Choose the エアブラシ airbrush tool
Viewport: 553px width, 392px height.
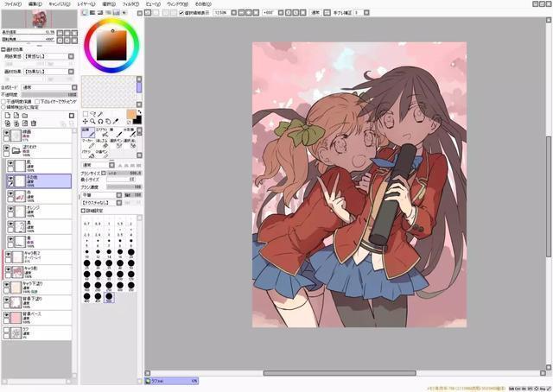[102, 133]
